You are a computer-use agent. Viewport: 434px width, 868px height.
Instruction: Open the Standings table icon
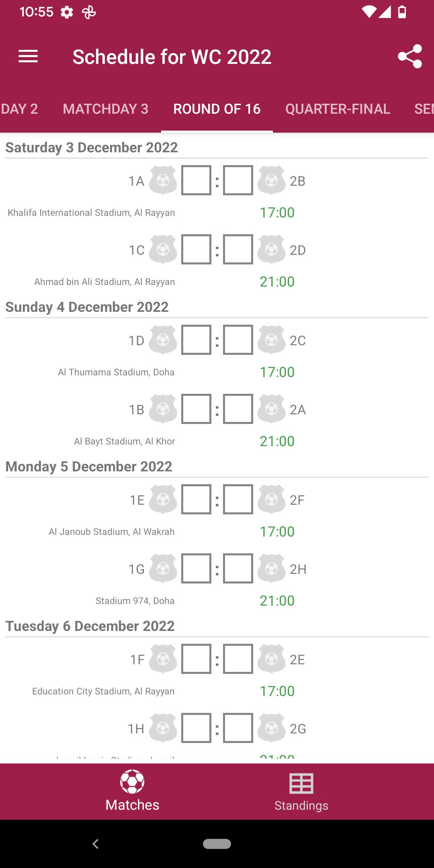[x=301, y=784]
